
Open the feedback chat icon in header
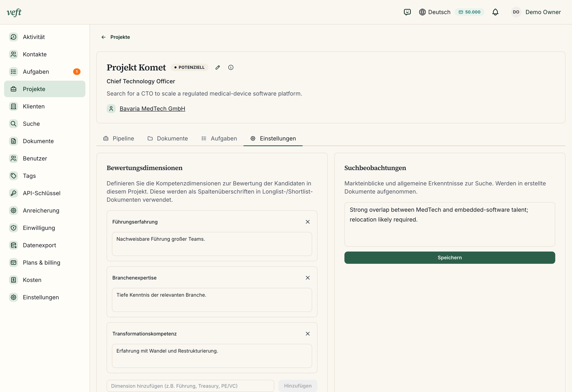407,12
